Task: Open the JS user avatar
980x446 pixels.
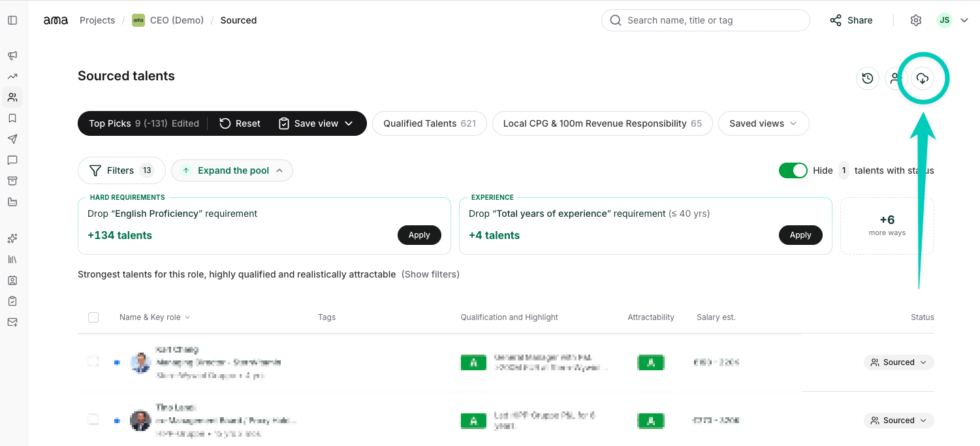Action: (x=944, y=20)
